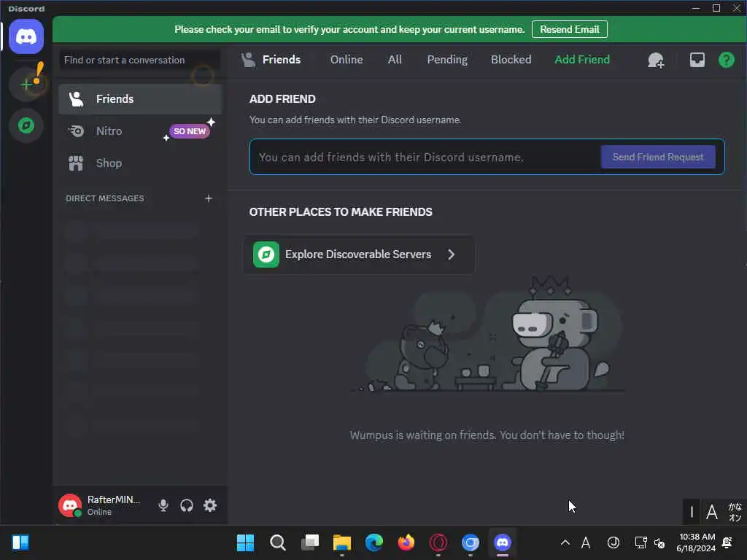Open the Inbox icon
The width and height of the screenshot is (747, 560).
697,60
